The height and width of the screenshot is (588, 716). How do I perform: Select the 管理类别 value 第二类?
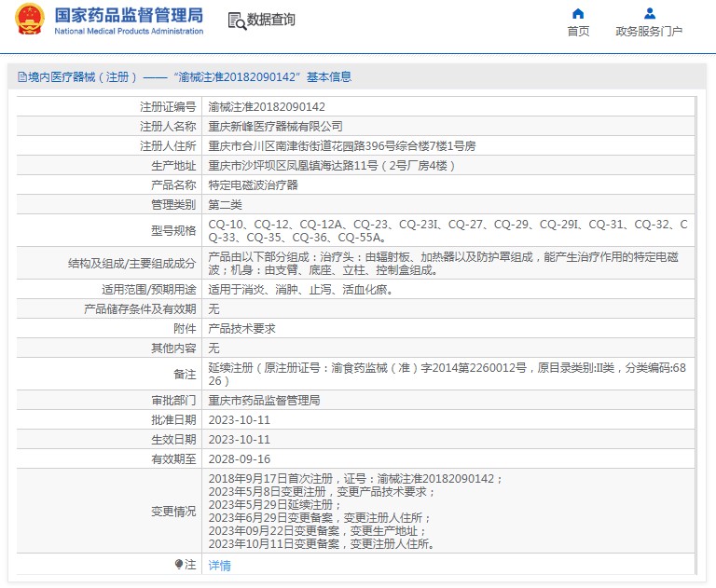[x=225, y=205]
